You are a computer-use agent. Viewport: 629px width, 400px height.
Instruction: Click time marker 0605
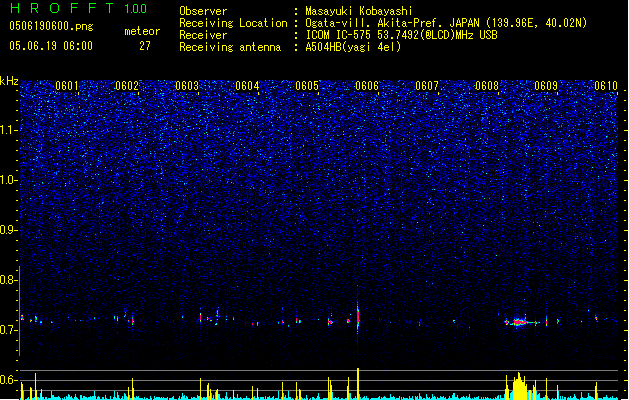point(307,86)
